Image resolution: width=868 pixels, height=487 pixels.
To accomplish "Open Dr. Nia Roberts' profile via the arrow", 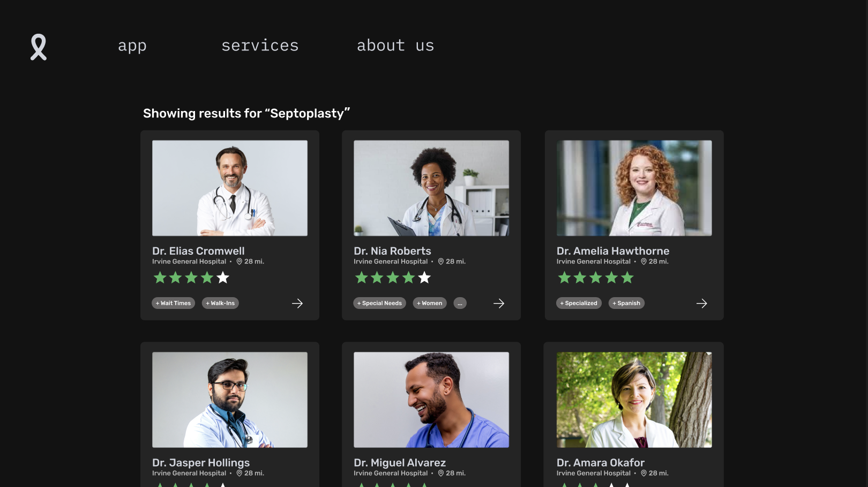I will point(499,303).
